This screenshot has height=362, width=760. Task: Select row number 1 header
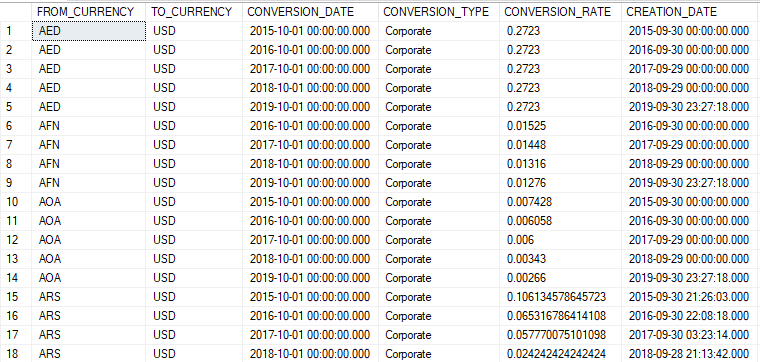click(16, 31)
